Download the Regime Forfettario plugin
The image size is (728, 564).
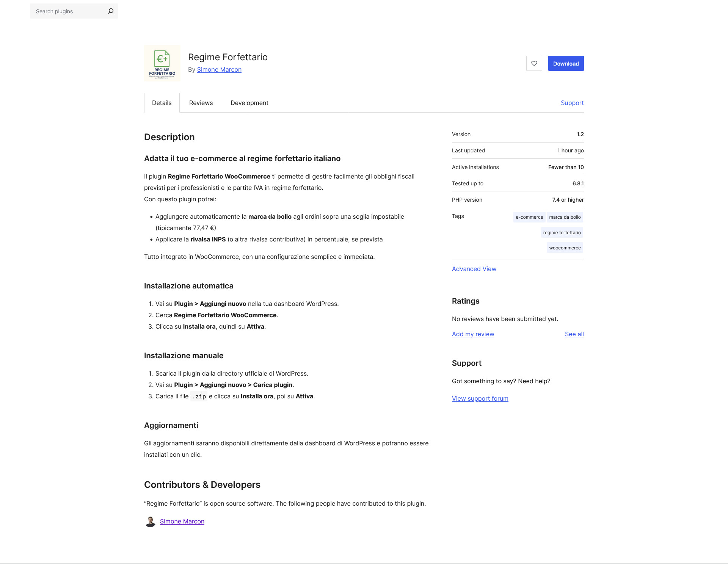click(x=566, y=63)
